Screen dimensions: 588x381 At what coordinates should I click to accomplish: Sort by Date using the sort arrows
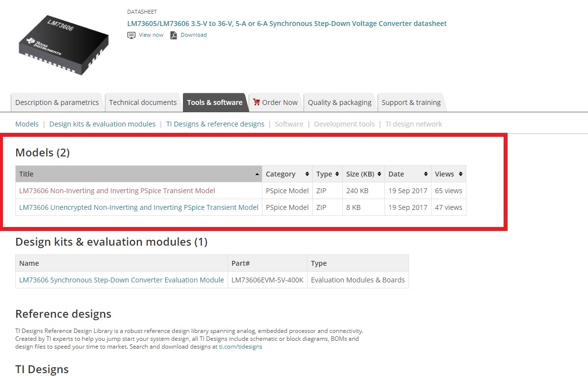[x=426, y=174]
